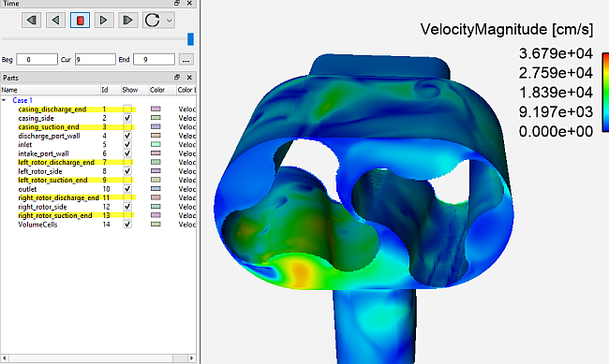Jump to first time step
Viewport: 609px width, 364px height.
(32, 21)
